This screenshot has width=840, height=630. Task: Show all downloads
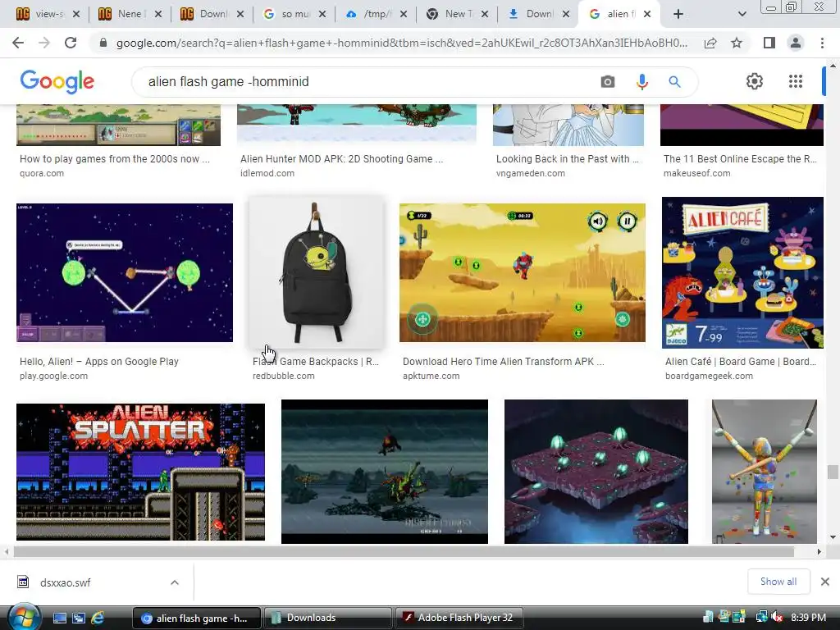click(x=778, y=582)
